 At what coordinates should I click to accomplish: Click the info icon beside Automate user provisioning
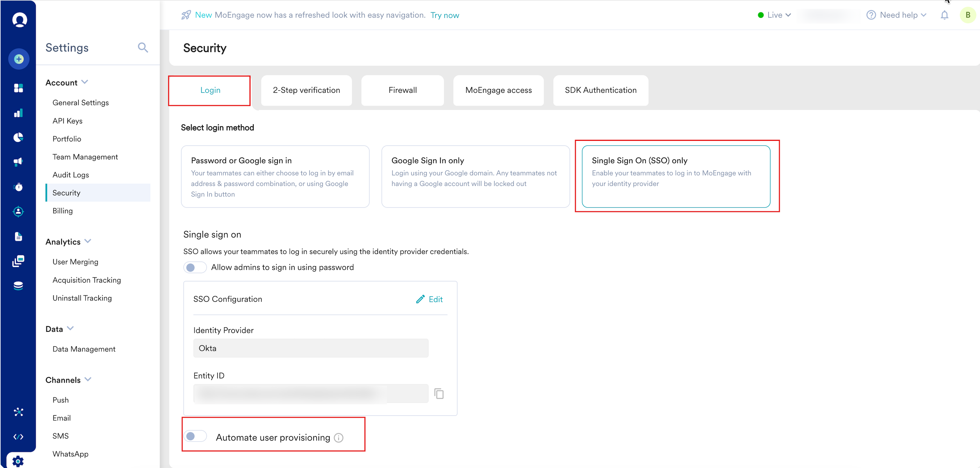[x=338, y=438]
